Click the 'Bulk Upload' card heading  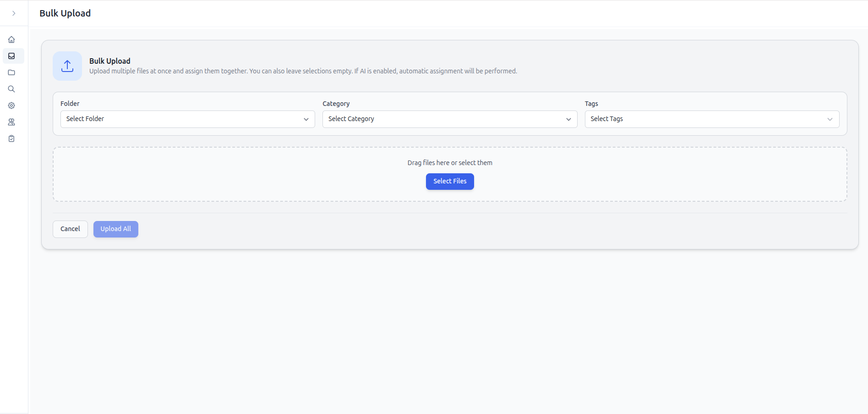point(110,61)
